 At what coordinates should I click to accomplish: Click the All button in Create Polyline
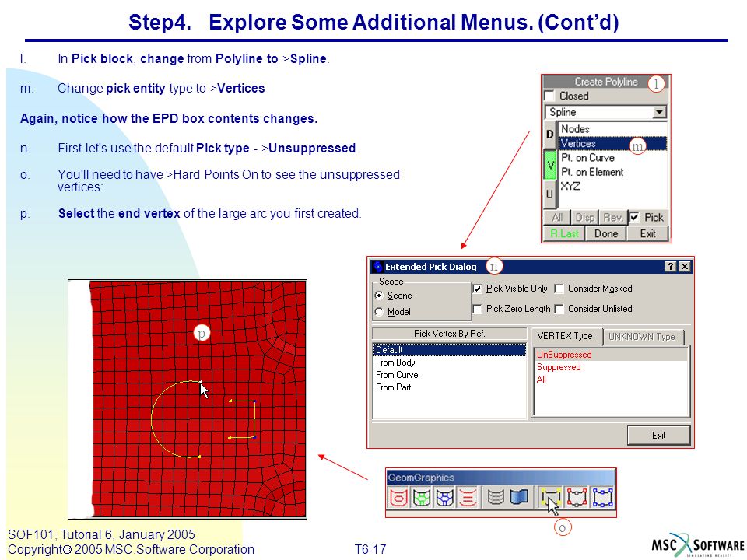(557, 218)
